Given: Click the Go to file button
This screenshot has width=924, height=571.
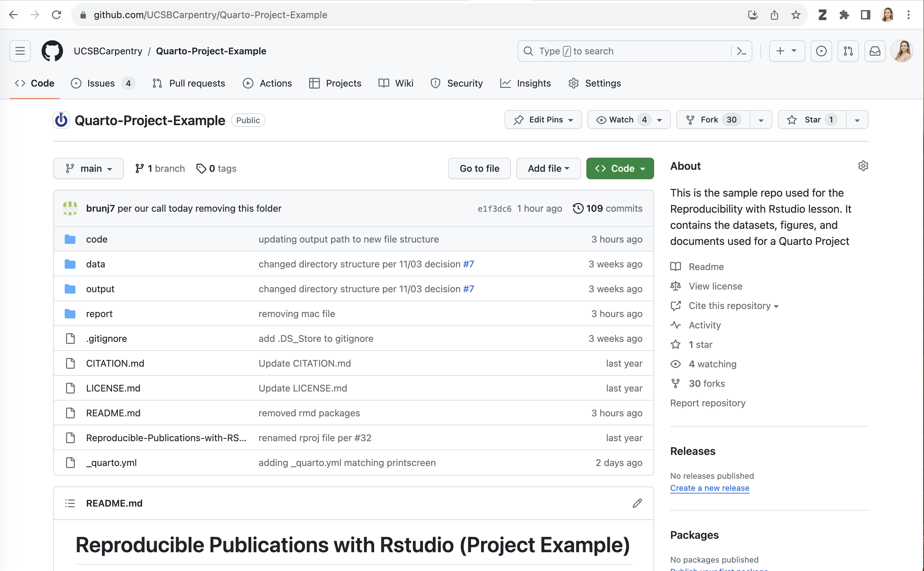Looking at the screenshot, I should (x=479, y=168).
